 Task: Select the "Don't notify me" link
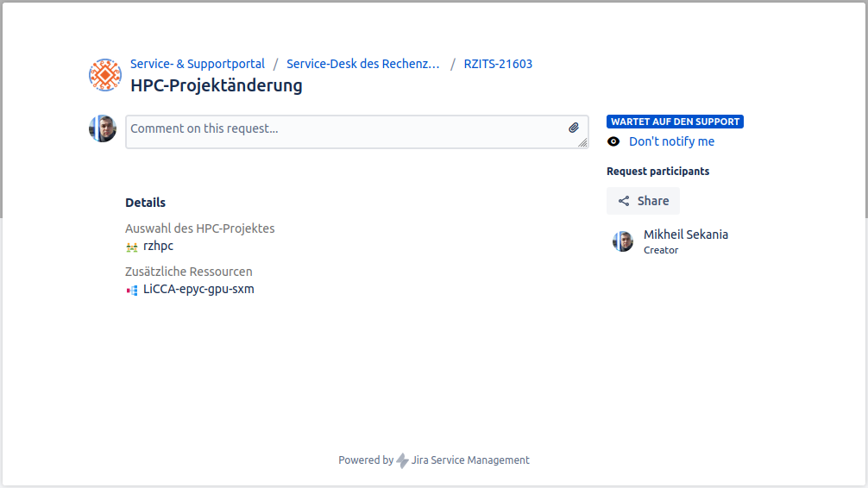point(671,141)
